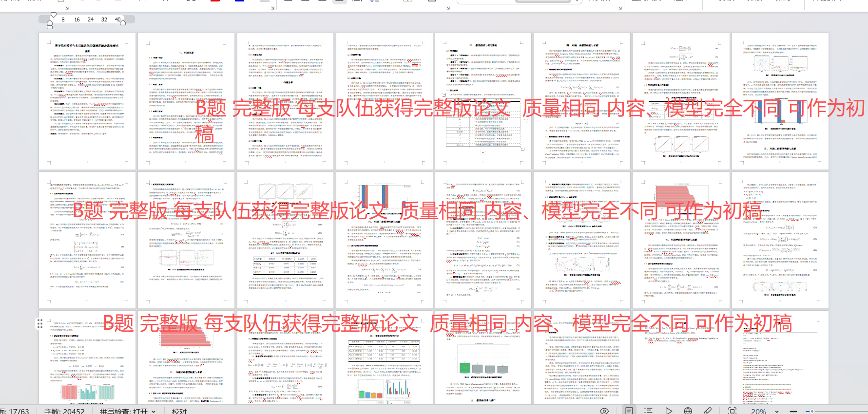Select the page containing the large table
This screenshot has height=414, width=868.
(483, 101)
